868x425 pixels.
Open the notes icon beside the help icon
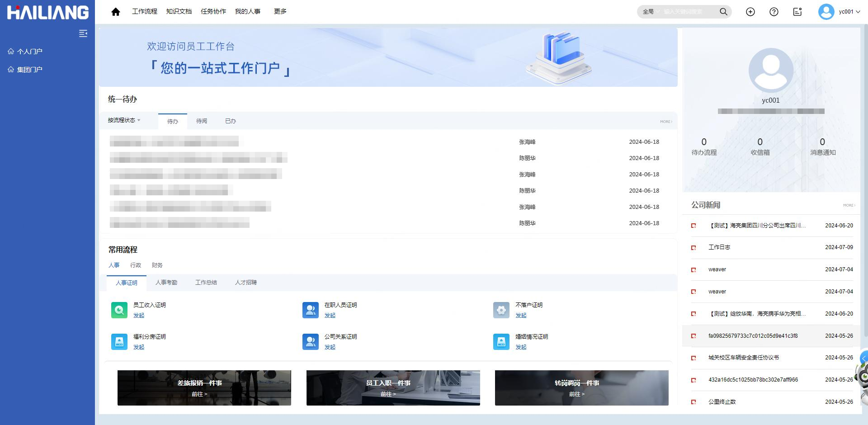coord(797,12)
